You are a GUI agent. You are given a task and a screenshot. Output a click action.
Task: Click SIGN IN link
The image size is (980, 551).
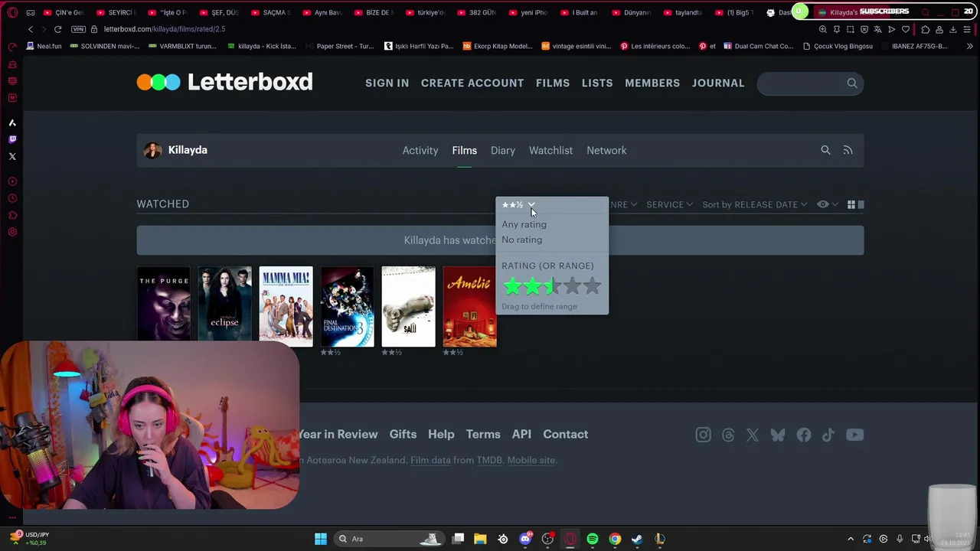pyautogui.click(x=387, y=83)
